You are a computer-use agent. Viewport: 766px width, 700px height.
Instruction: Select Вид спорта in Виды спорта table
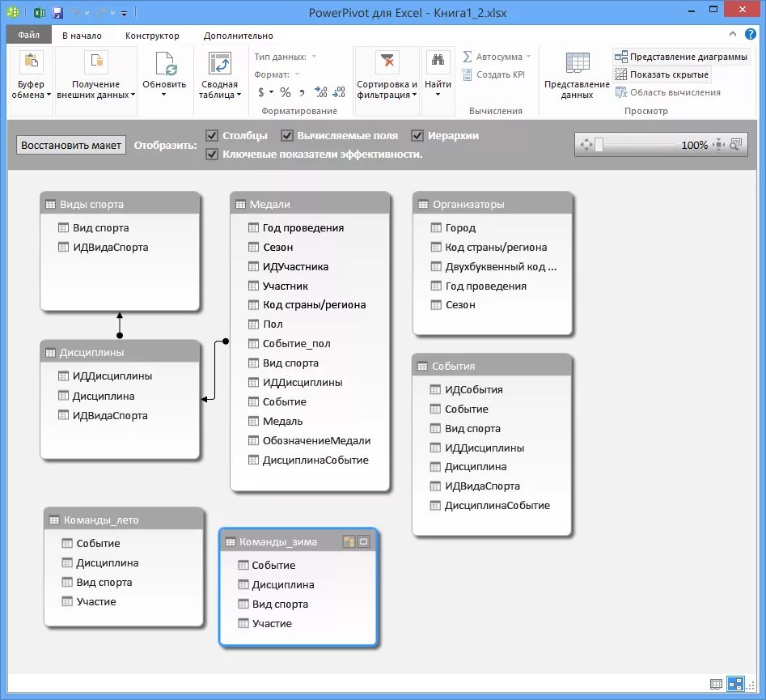93,227
